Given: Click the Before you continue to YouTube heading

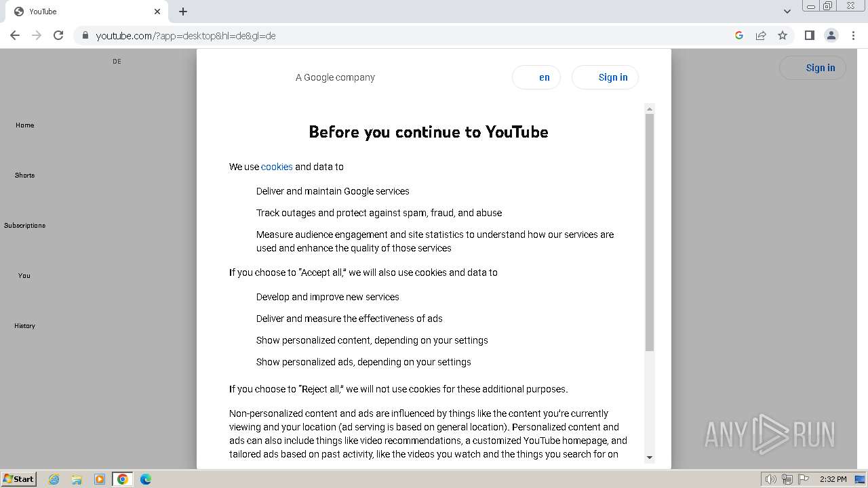Looking at the screenshot, I should coord(429,132).
